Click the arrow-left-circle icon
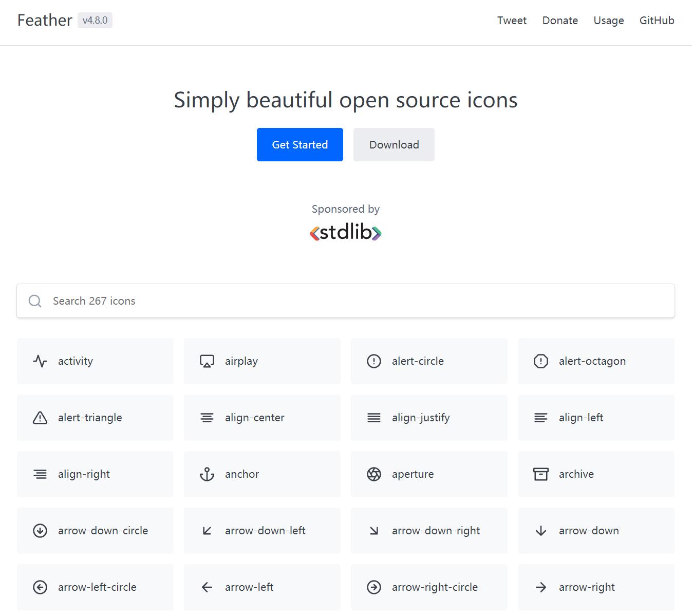 40,587
